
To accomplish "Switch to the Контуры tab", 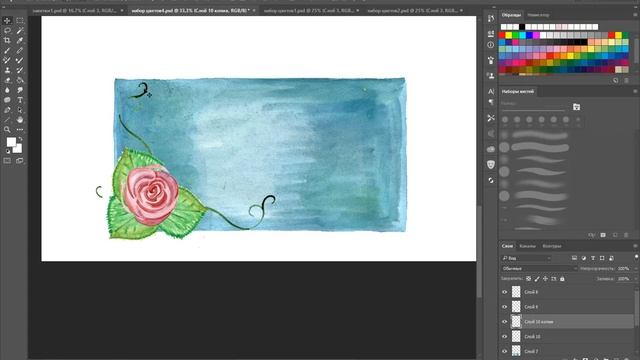I will (552, 246).
